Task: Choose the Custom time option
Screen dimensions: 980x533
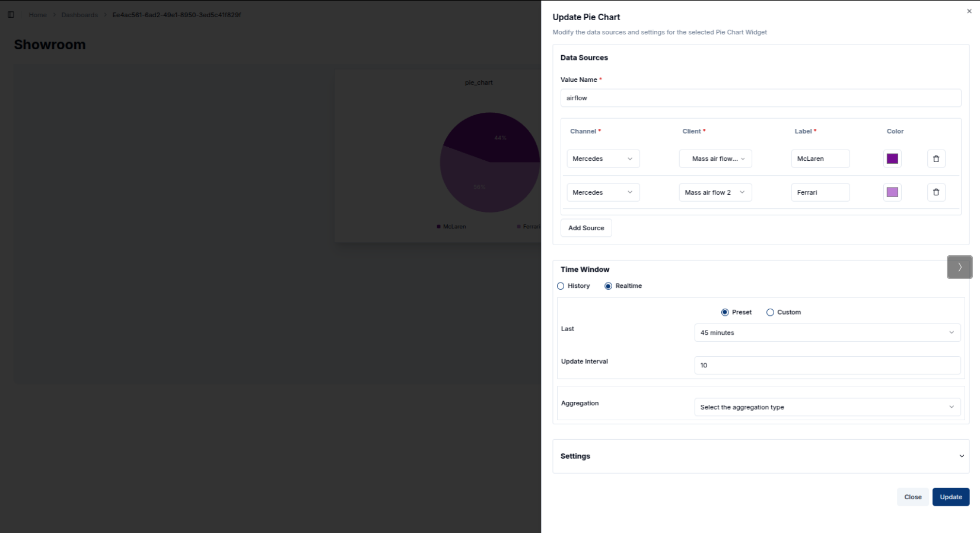Action: pyautogui.click(x=770, y=312)
